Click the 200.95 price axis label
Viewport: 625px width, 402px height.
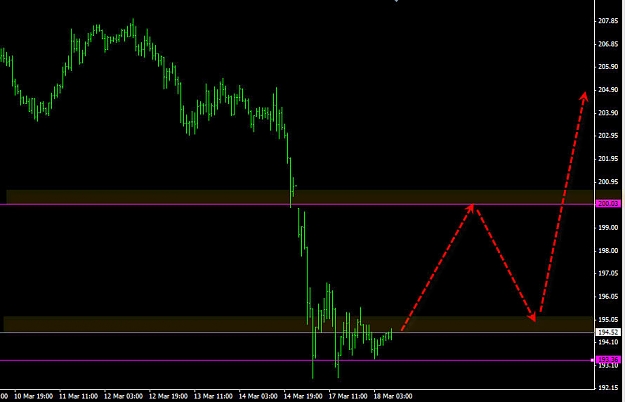pyautogui.click(x=608, y=182)
